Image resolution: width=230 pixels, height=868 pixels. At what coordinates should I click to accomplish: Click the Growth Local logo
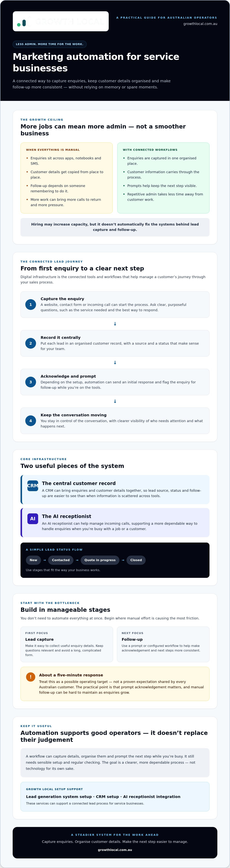61,21
